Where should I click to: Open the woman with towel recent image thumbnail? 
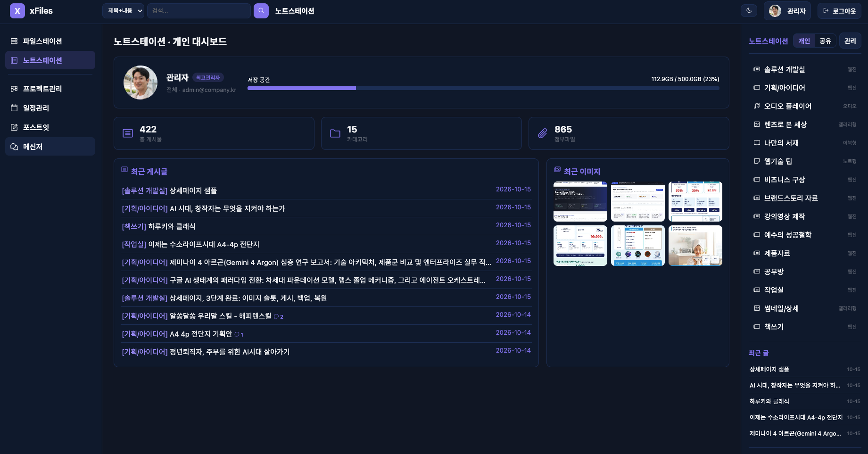pos(695,246)
